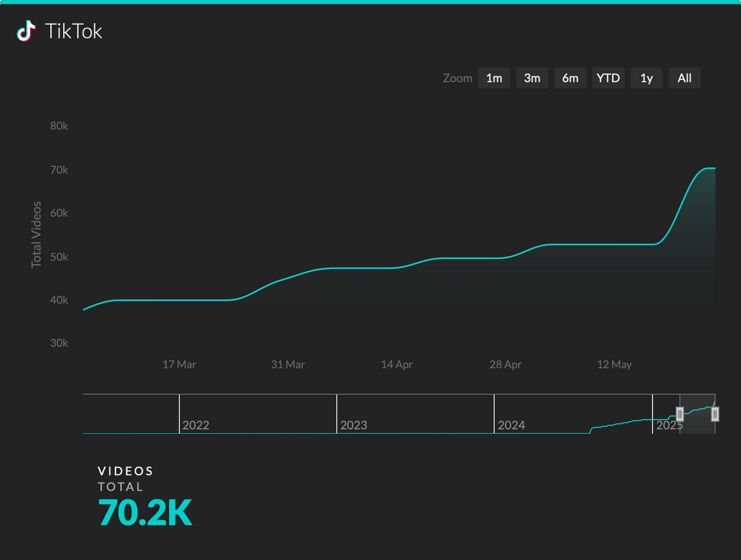Click the 2025 label in navigator
741x560 pixels.
click(669, 425)
